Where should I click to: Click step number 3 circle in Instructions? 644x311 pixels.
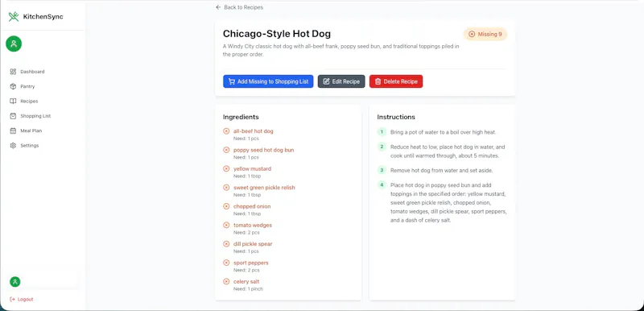[x=382, y=170]
